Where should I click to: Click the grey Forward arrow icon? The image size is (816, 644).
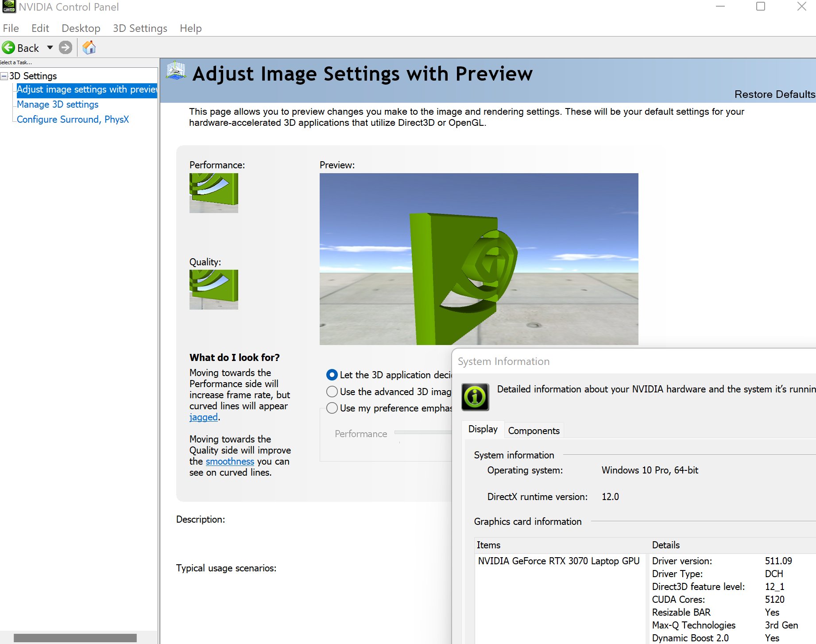pyautogui.click(x=66, y=47)
